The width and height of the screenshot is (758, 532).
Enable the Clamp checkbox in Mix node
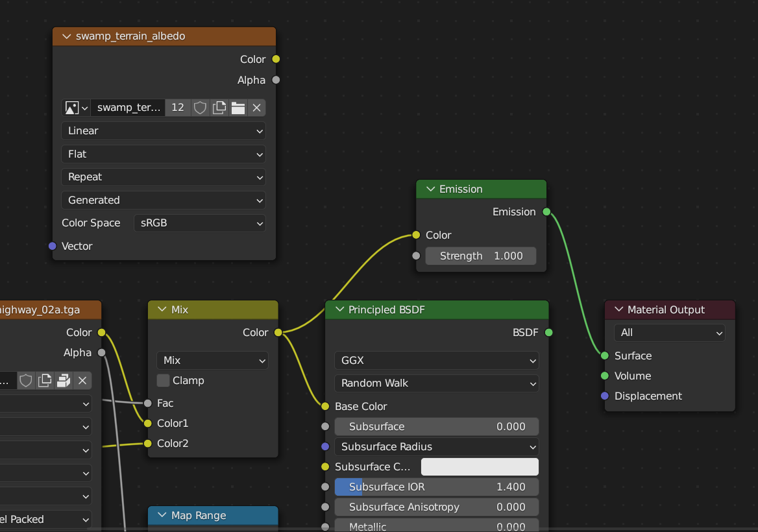click(x=164, y=381)
